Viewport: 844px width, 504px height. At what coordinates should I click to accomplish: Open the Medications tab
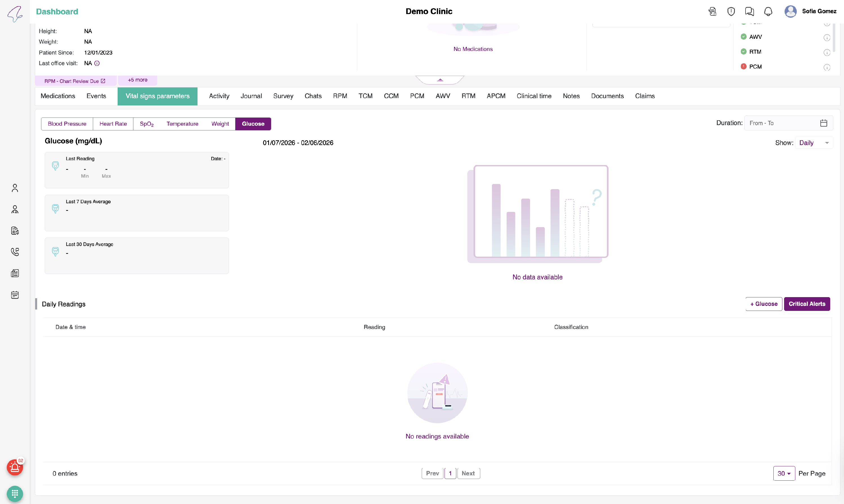[x=58, y=96]
